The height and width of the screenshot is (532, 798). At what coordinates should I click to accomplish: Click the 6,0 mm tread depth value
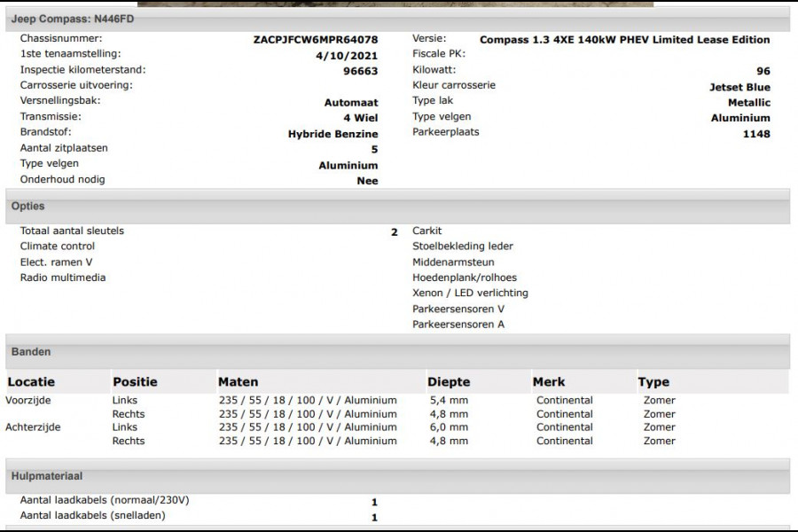tap(448, 427)
